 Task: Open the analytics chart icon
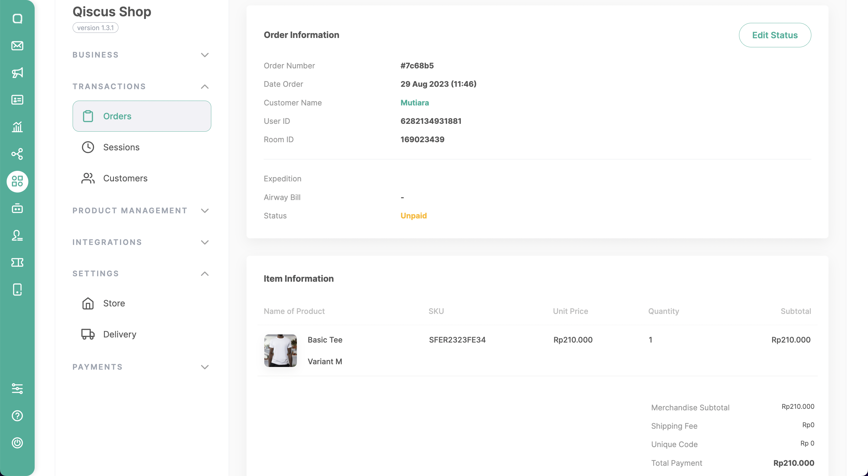click(x=17, y=127)
